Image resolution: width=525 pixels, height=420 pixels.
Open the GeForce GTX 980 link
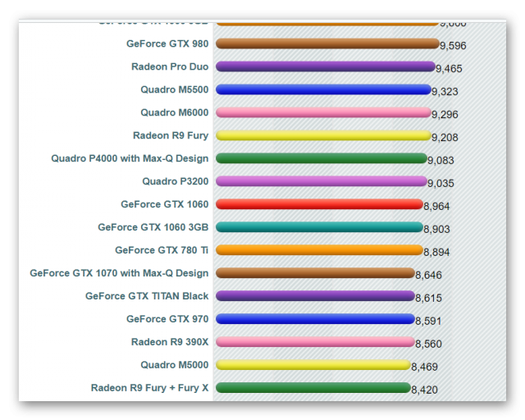(167, 43)
